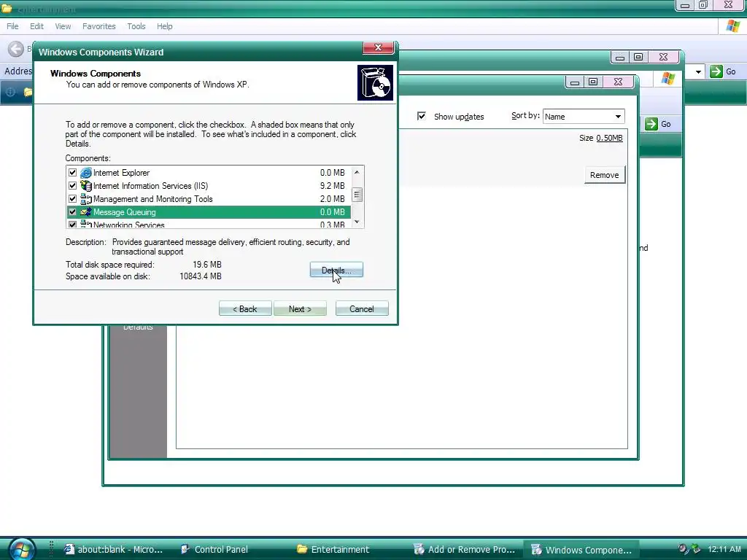Viewport: 747px width, 560px height.
Task: Click the green Go arrow by address bar
Action: point(716,71)
